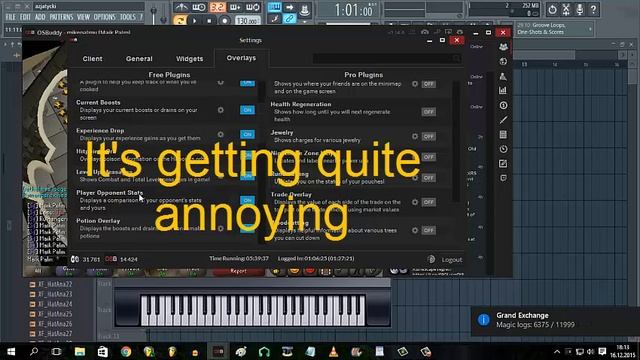Click the gear icon for Experience Drop plugin
Viewport: 640px width, 360px height.
220,134
